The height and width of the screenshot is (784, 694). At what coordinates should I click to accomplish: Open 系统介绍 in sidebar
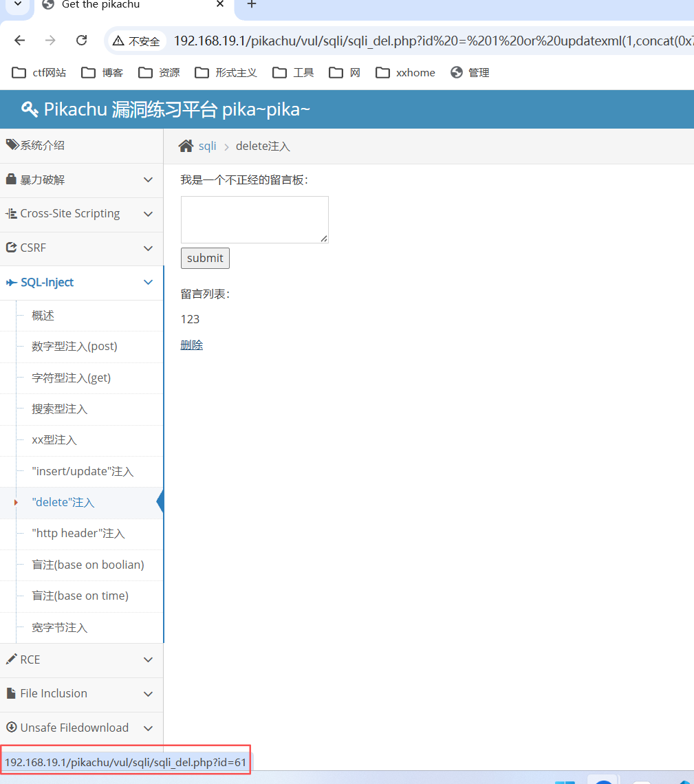(81, 146)
